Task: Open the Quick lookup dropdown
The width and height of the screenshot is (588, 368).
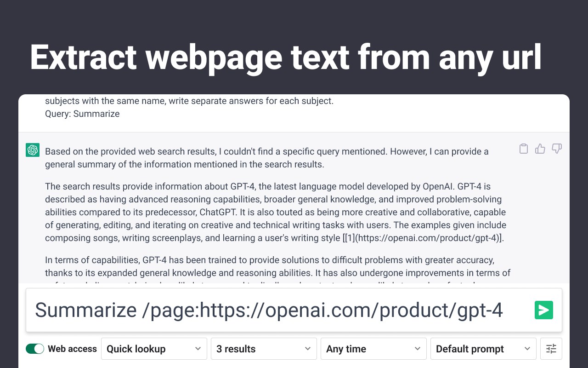Action: pyautogui.click(x=153, y=349)
